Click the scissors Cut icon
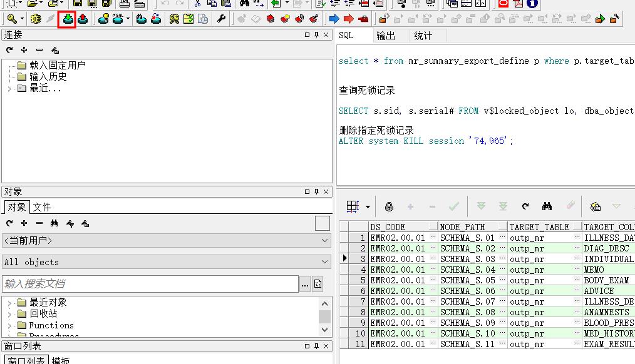The height and width of the screenshot is (364, 635). click(x=198, y=3)
